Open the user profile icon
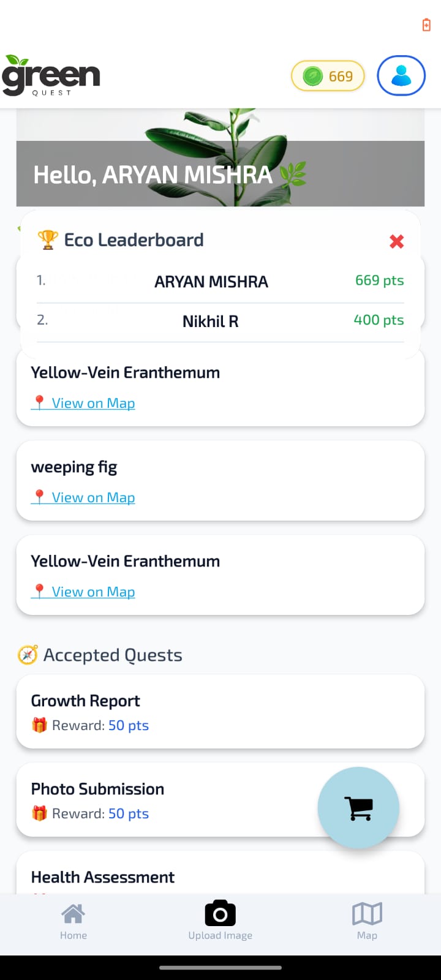 401,76
